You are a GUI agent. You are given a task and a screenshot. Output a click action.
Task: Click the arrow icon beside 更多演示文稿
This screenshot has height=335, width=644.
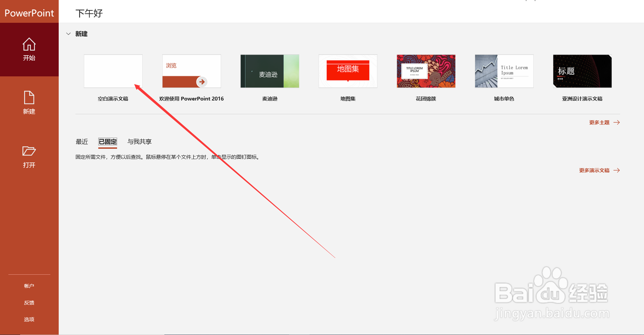pyautogui.click(x=616, y=171)
